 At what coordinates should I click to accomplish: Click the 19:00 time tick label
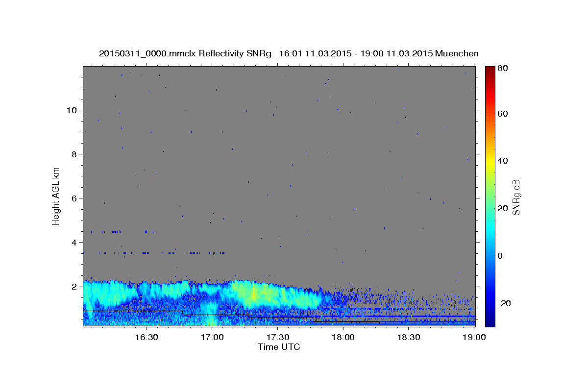(475, 337)
